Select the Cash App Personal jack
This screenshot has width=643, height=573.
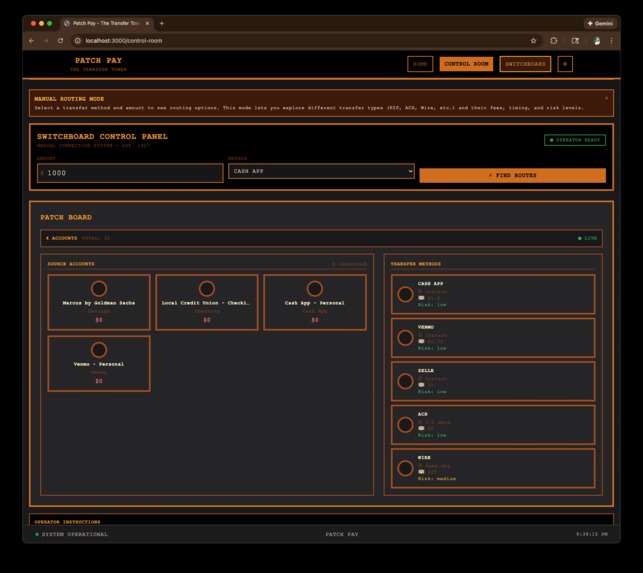point(315,289)
